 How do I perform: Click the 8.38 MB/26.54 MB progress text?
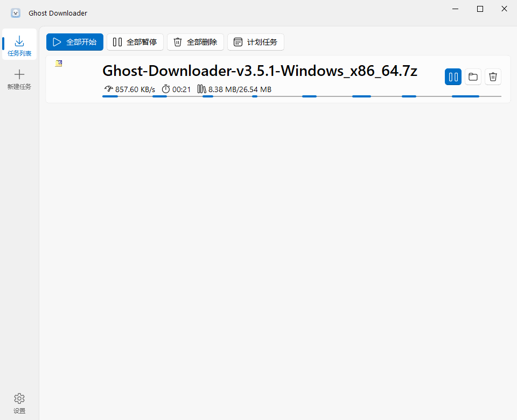pyautogui.click(x=240, y=89)
